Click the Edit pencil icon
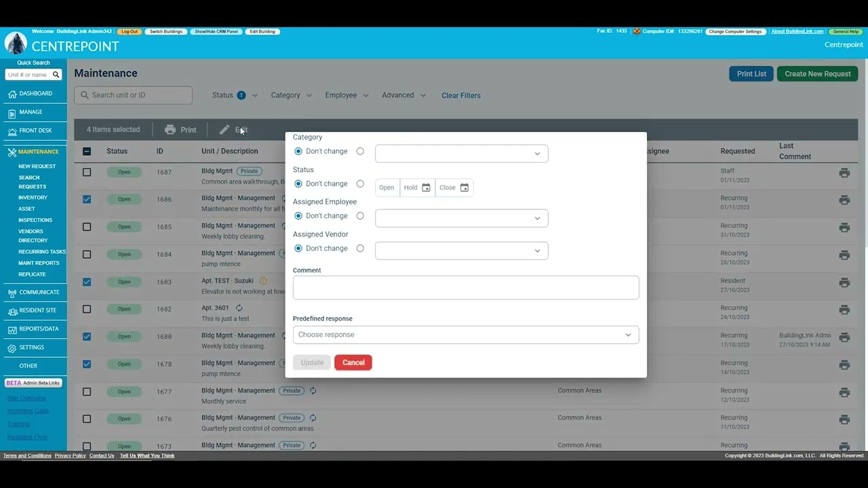868x488 pixels. 224,129
